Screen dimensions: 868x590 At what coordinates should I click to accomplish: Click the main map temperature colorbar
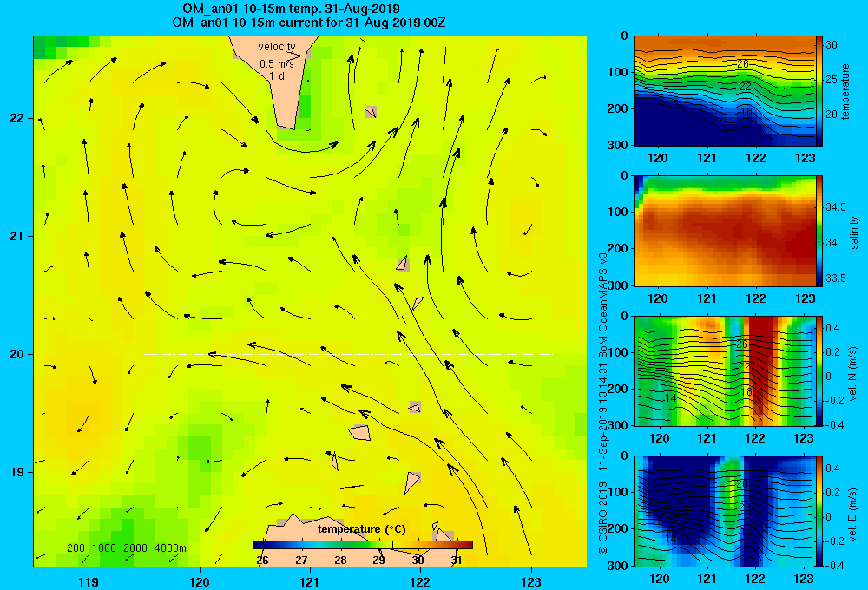[x=363, y=545]
